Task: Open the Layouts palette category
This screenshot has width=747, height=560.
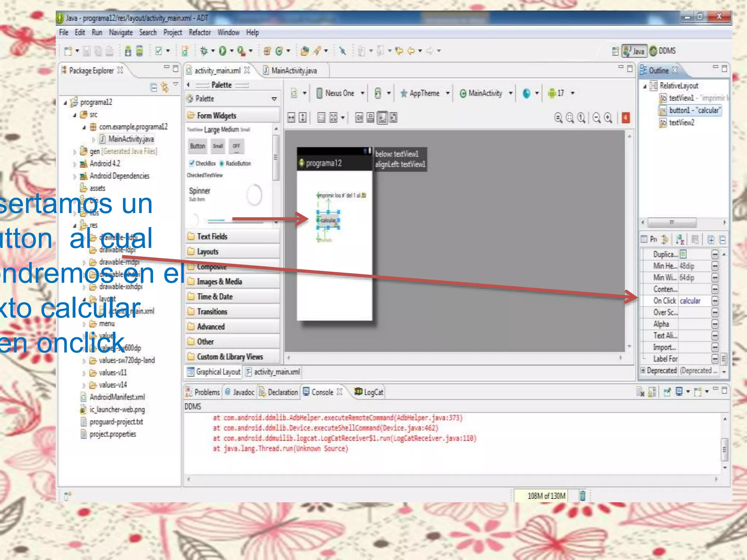Action: click(x=232, y=252)
